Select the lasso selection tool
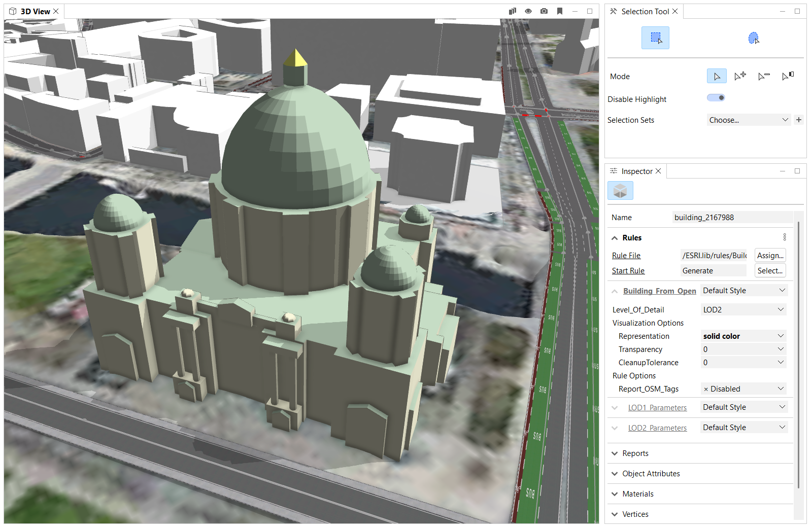 pos(754,38)
